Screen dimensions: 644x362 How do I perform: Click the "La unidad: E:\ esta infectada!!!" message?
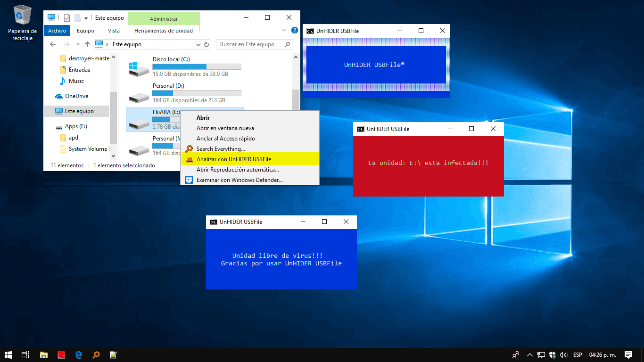428,163
